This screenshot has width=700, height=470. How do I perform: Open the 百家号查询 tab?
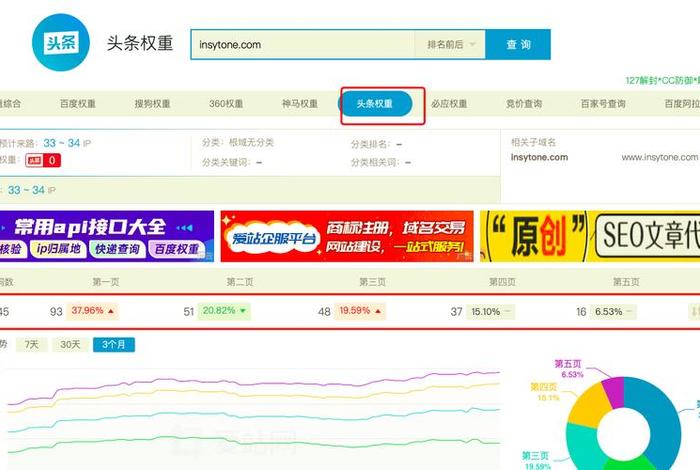click(x=603, y=104)
